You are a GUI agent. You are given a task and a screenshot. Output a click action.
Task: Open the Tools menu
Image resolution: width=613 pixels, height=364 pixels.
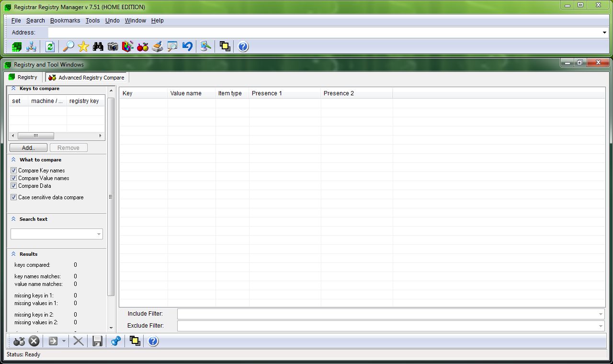coord(93,21)
